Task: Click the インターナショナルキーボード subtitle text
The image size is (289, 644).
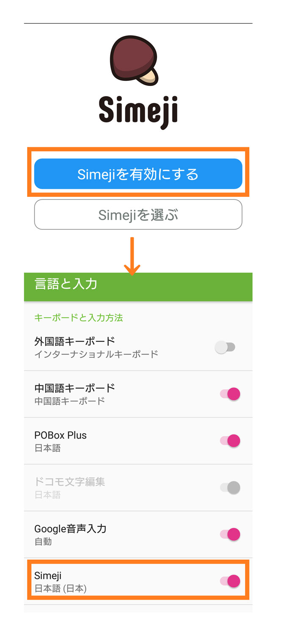Action: (96, 354)
